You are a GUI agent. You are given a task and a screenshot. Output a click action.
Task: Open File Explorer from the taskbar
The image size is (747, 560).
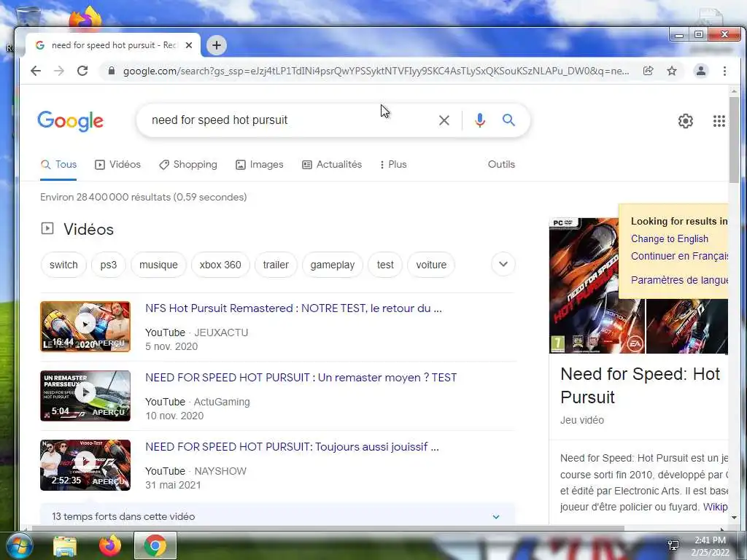click(65, 546)
